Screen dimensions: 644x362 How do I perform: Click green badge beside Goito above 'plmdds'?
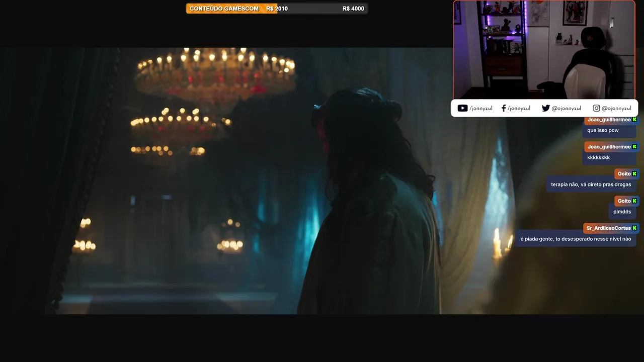click(635, 201)
